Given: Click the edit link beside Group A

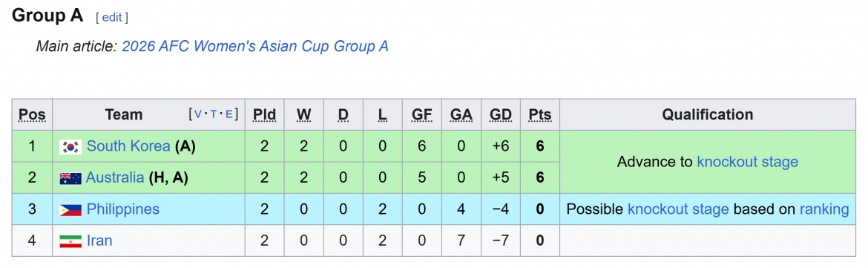Looking at the screenshot, I should pos(111,17).
